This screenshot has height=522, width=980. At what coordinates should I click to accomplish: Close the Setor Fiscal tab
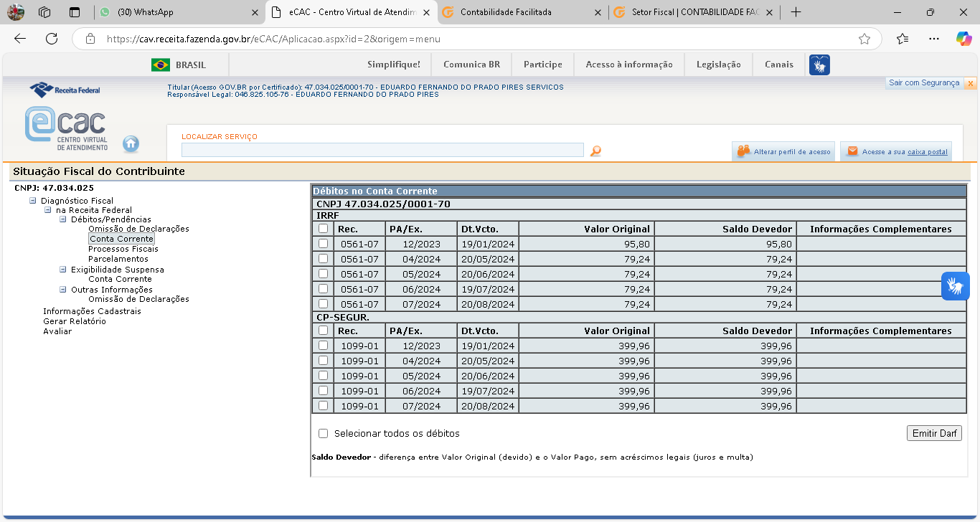(769, 12)
